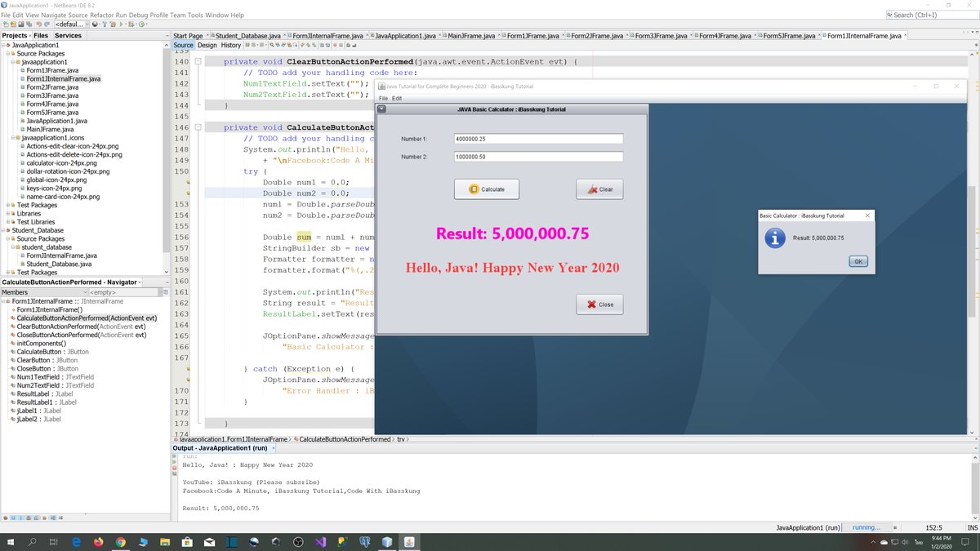Click the Build Project hammer icon

(x=105, y=24)
